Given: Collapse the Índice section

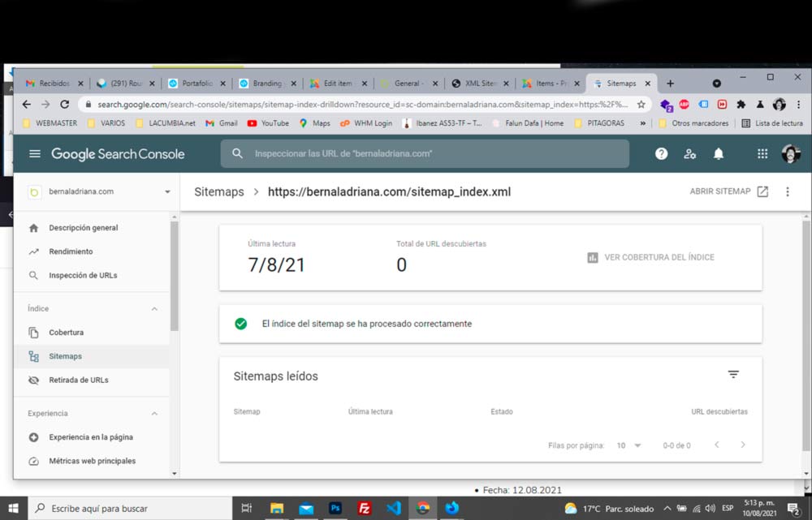Looking at the screenshot, I should [154, 309].
